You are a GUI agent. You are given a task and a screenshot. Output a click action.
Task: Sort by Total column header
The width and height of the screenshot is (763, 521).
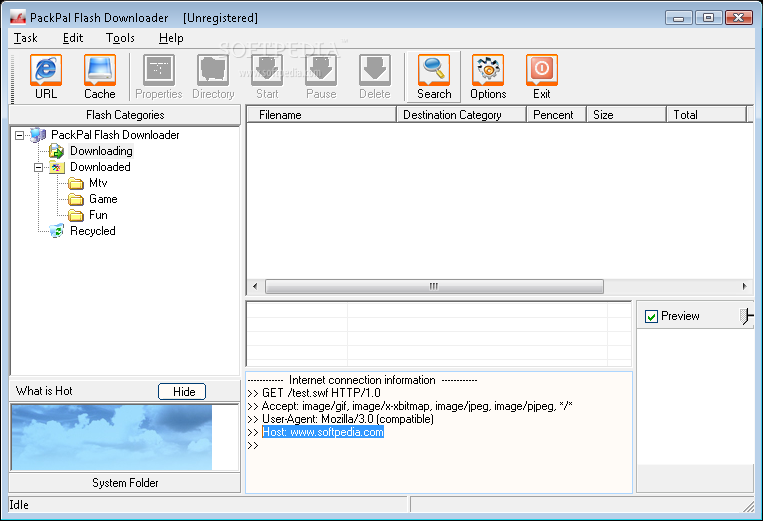click(x=706, y=115)
